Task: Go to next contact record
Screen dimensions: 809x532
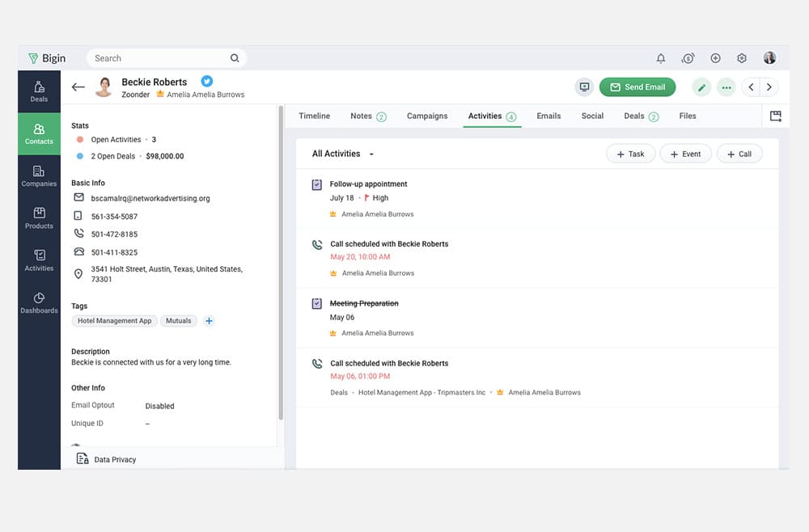Action: (x=769, y=87)
